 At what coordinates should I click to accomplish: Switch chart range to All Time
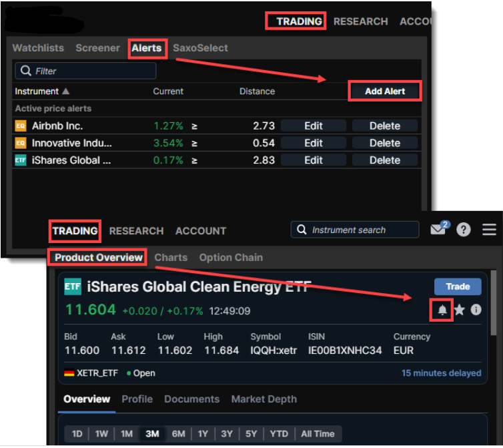(x=318, y=433)
